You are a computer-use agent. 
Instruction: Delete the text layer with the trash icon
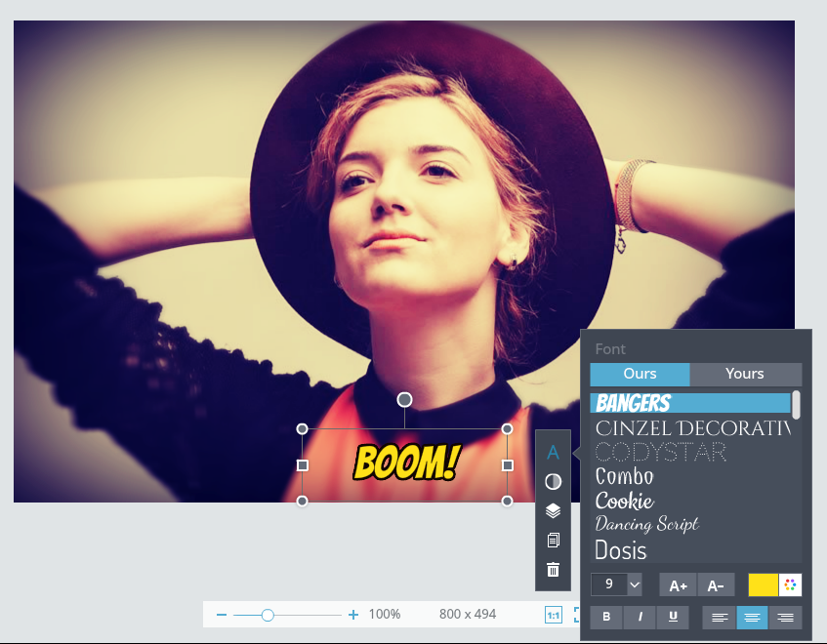(553, 570)
